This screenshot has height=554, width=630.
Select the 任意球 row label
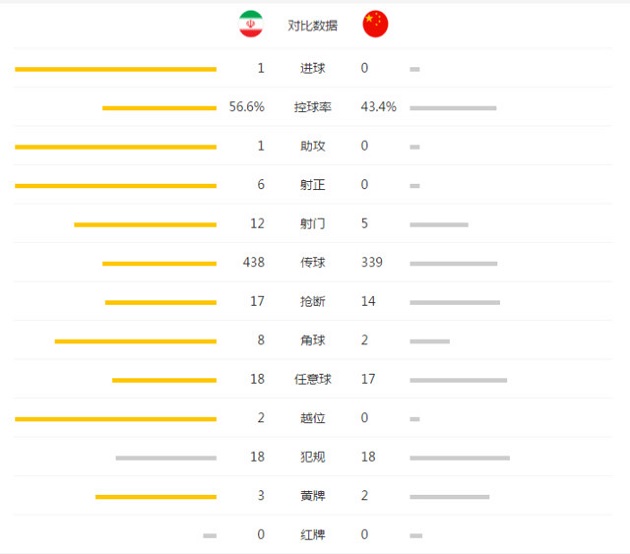313,379
